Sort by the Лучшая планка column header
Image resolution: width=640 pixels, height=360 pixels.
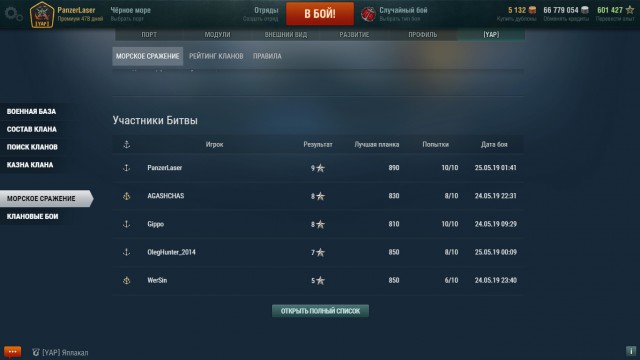pyautogui.click(x=377, y=144)
